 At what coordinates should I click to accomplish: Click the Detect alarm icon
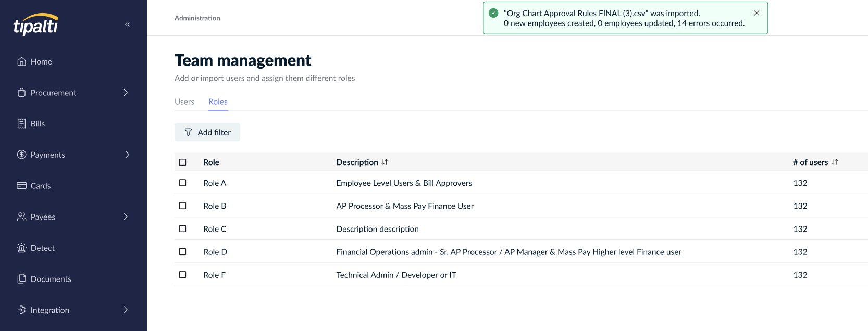click(21, 248)
